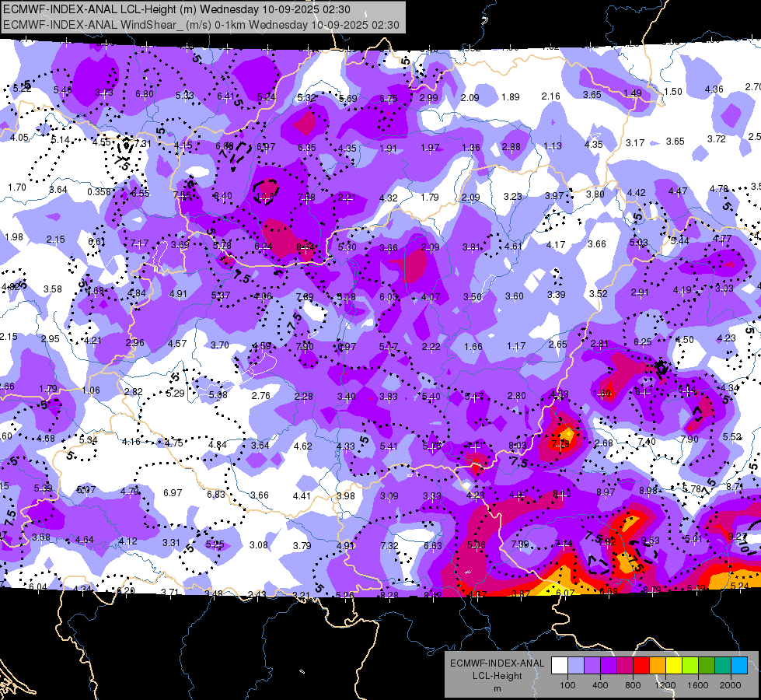Select the orange legend color swatch
This screenshot has width=761, height=700.
(x=658, y=666)
